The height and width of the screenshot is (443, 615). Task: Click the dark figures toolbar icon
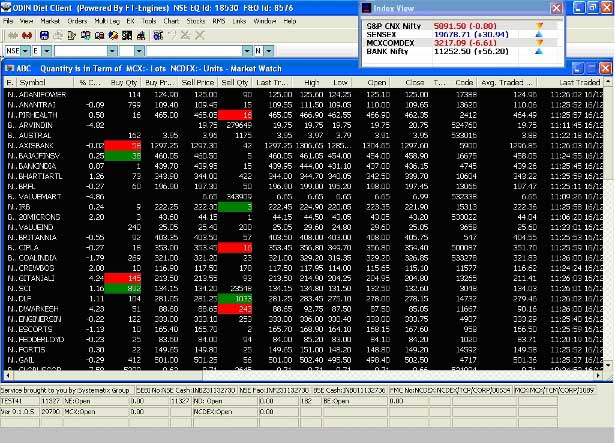[141, 36]
